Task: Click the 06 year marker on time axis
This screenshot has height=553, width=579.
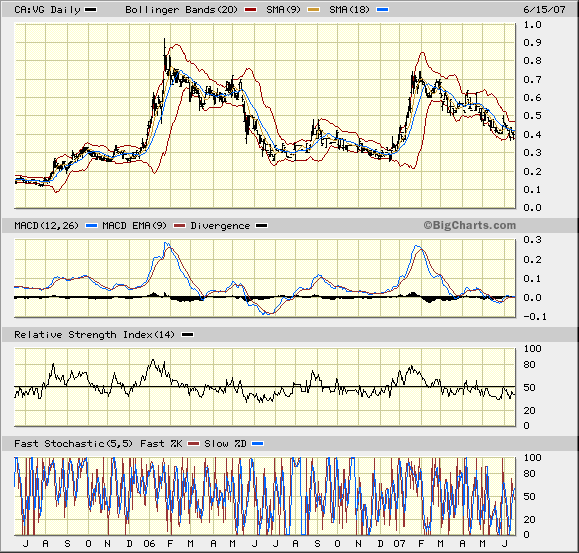Action: 150,544
